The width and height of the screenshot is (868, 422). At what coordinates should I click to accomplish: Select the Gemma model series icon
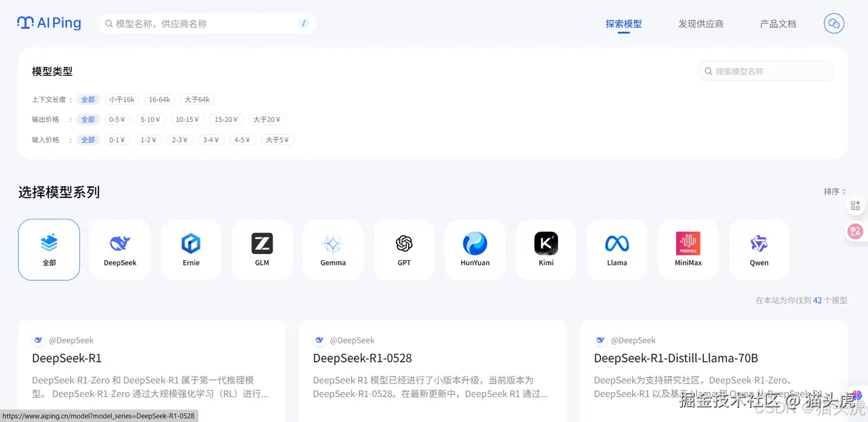(x=332, y=249)
